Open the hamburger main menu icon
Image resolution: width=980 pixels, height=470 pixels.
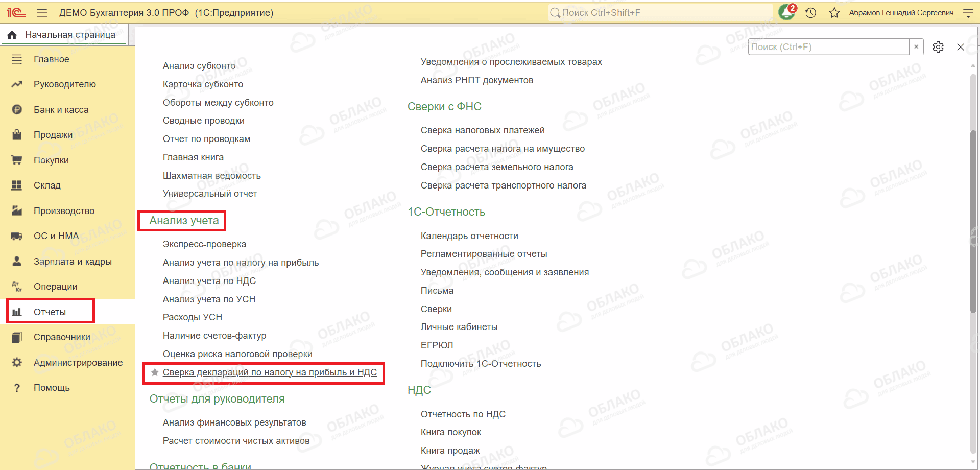42,13
